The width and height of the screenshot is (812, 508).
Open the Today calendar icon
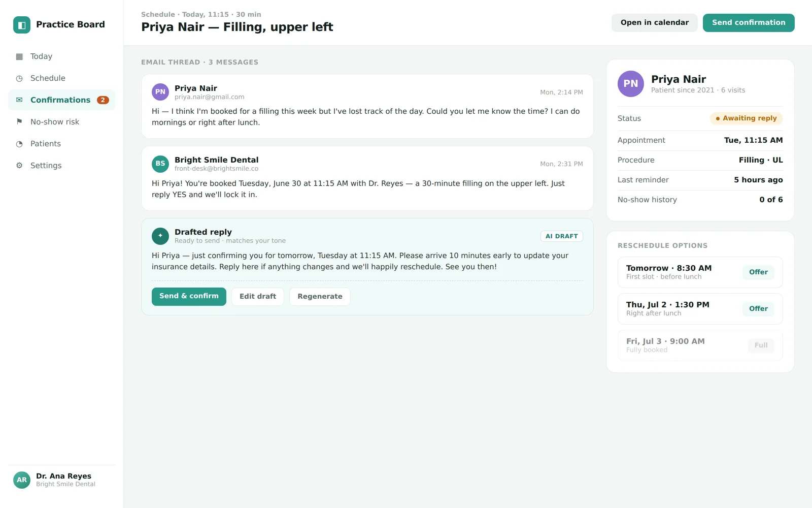coord(19,56)
